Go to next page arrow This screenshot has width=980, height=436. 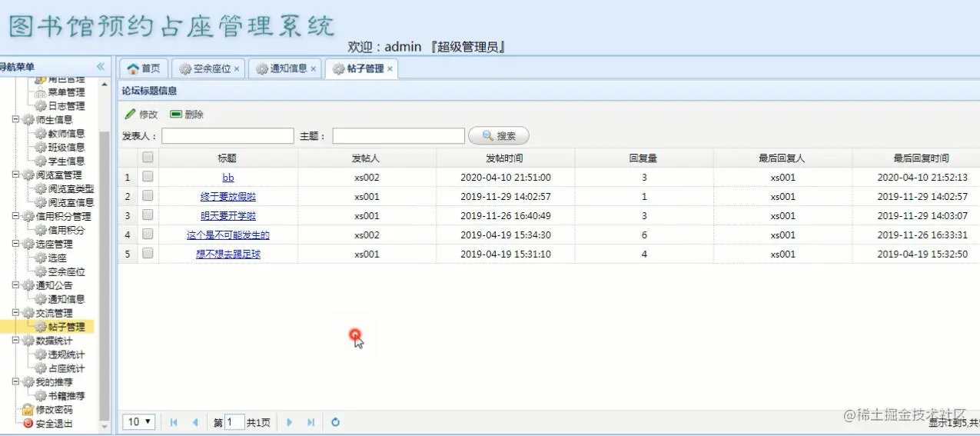[289, 422]
